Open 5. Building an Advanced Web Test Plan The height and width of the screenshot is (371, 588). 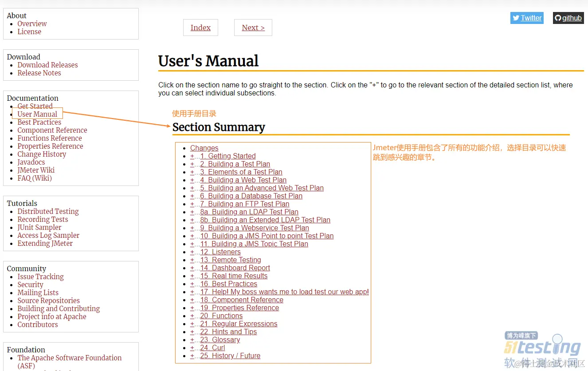pyautogui.click(x=262, y=188)
